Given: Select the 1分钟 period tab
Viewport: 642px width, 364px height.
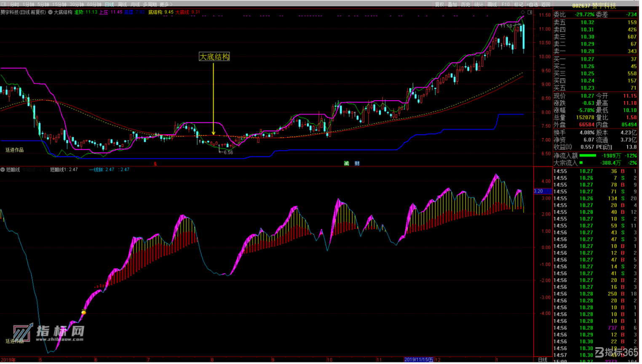Looking at the screenshot, I should (29, 4).
